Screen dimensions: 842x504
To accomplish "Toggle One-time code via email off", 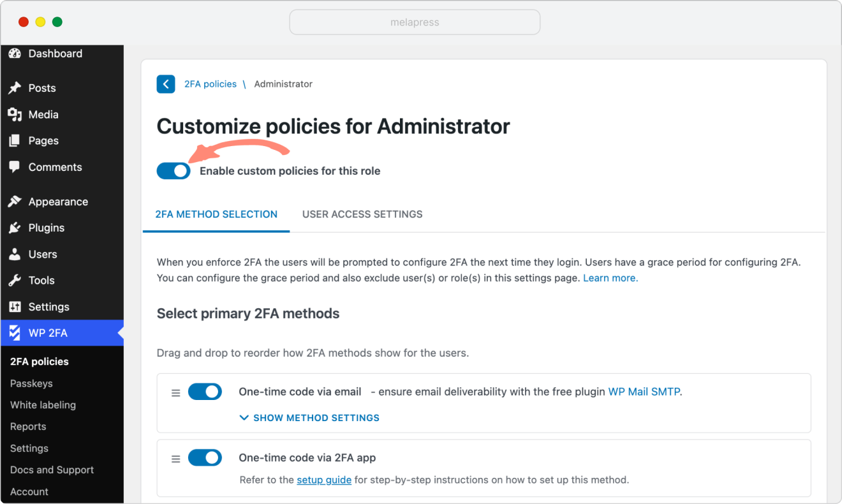I will pyautogui.click(x=205, y=392).
